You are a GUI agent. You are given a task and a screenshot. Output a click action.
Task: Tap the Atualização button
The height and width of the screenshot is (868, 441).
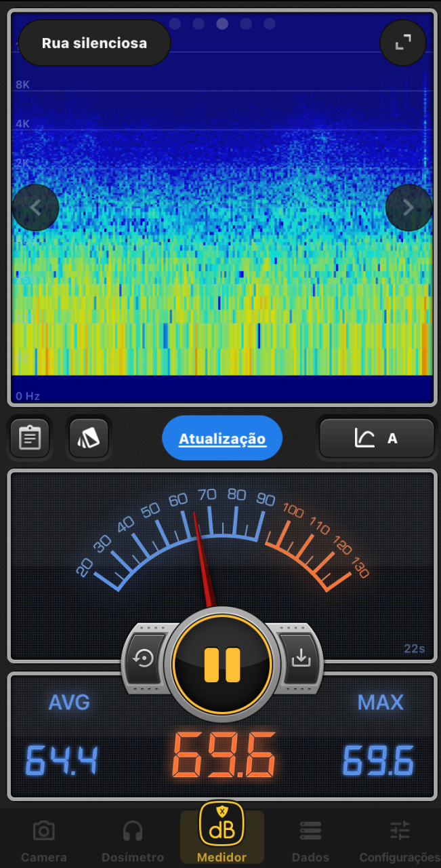(222, 439)
